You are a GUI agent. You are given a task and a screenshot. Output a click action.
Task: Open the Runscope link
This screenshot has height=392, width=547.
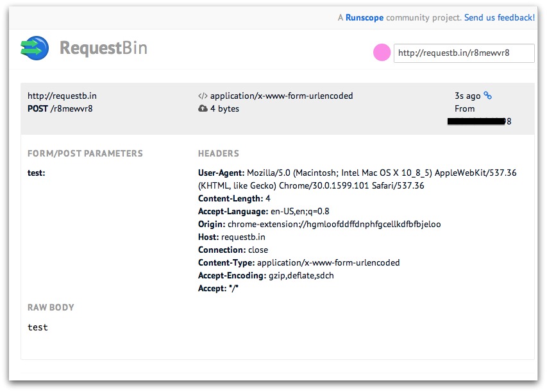pos(364,17)
